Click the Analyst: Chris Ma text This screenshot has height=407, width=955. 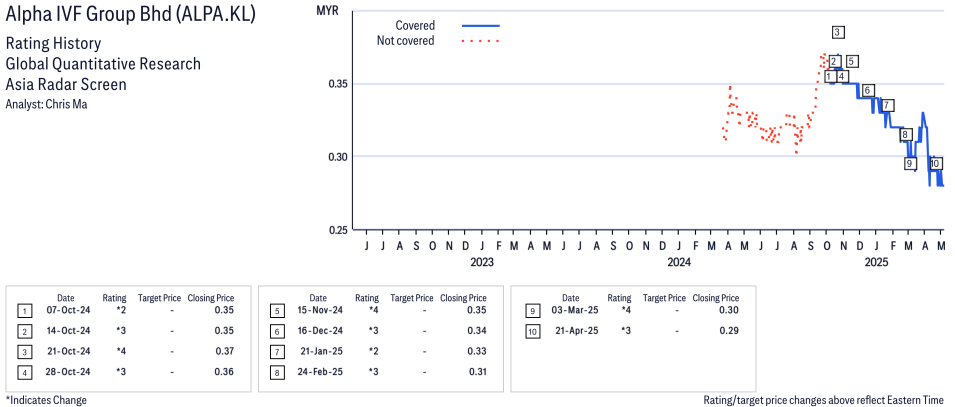point(46,104)
